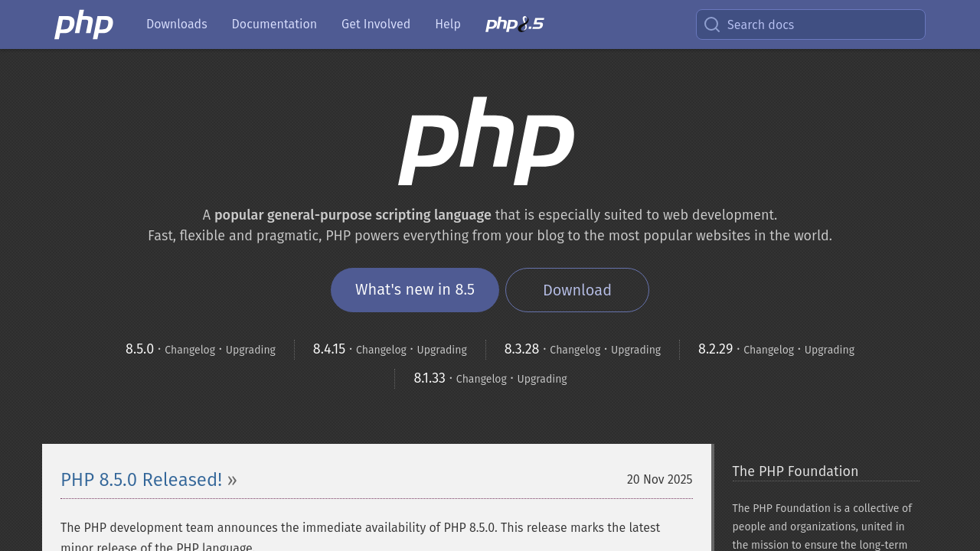Open the Upgrading guide for 8.5.0
Viewport: 980px width, 551px height.
[x=250, y=349]
